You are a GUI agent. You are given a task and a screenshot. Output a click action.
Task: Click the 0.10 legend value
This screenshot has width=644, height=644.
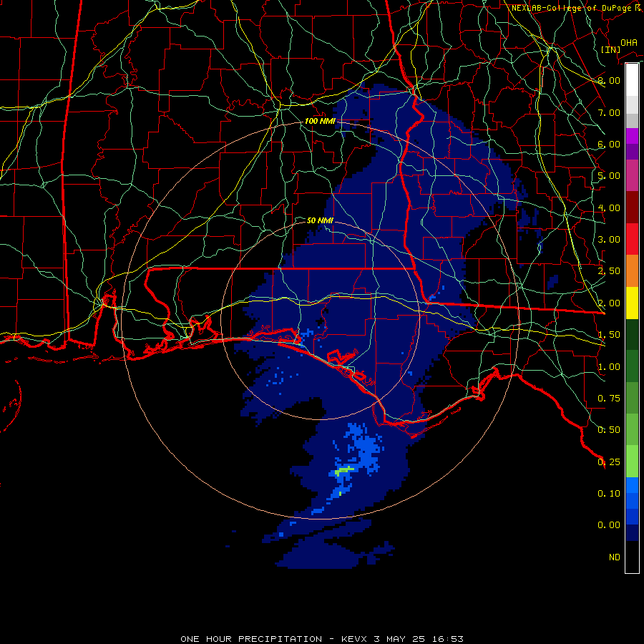(609, 494)
